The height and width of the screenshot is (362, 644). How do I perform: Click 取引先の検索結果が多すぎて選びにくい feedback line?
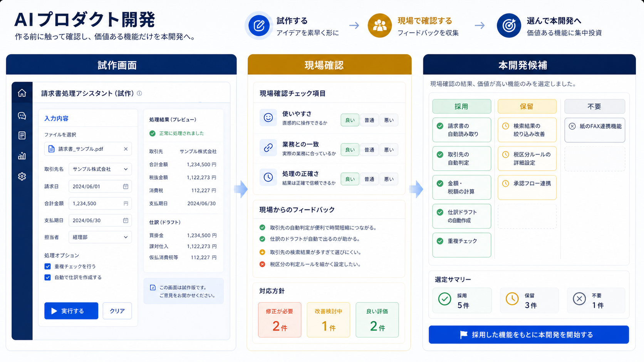point(310,252)
